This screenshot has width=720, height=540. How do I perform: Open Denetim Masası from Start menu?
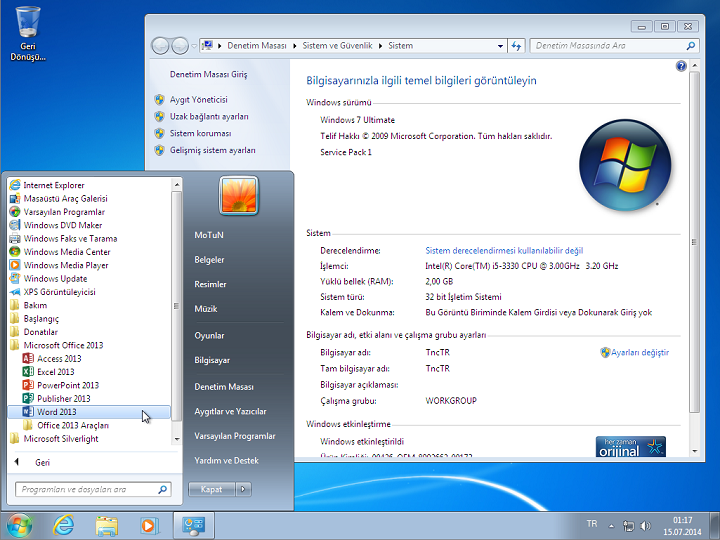224,387
